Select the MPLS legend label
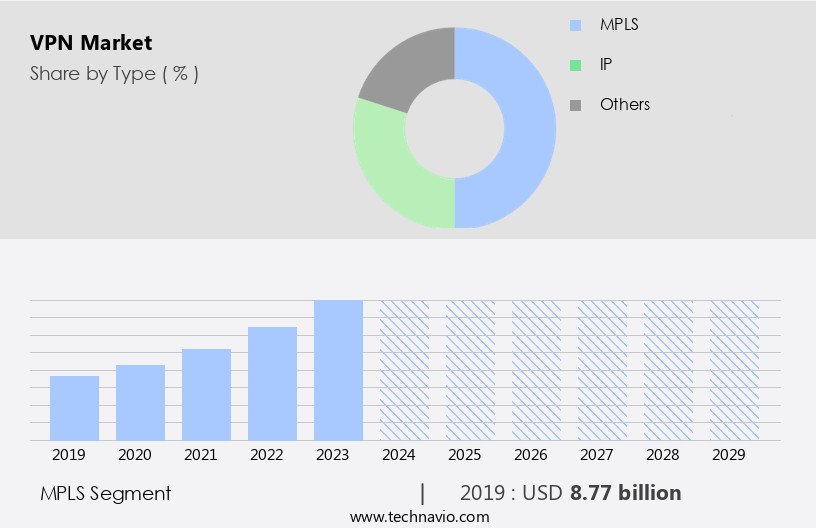This screenshot has width=816, height=528. 619,25
